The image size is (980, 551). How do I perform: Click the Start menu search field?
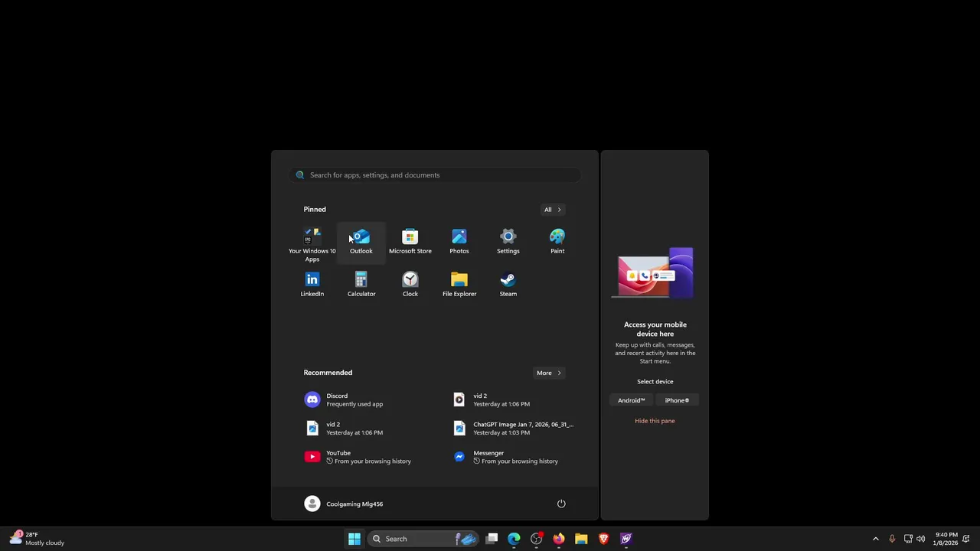[x=435, y=175]
